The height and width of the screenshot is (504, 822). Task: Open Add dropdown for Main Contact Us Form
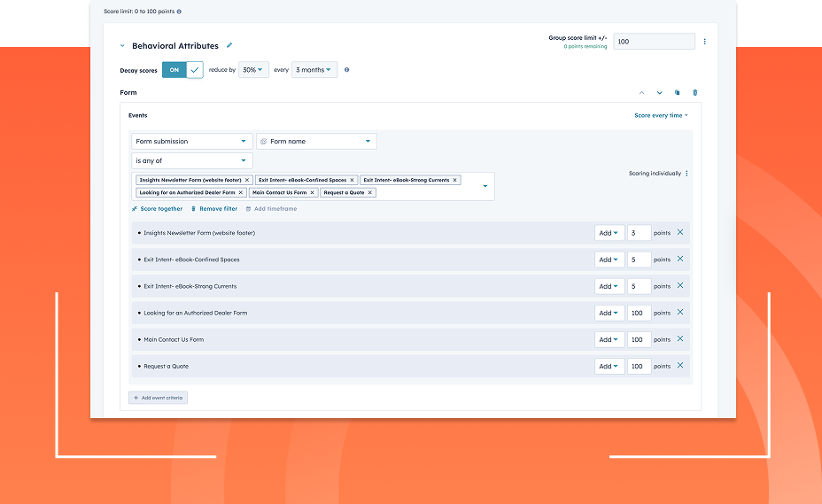(609, 340)
